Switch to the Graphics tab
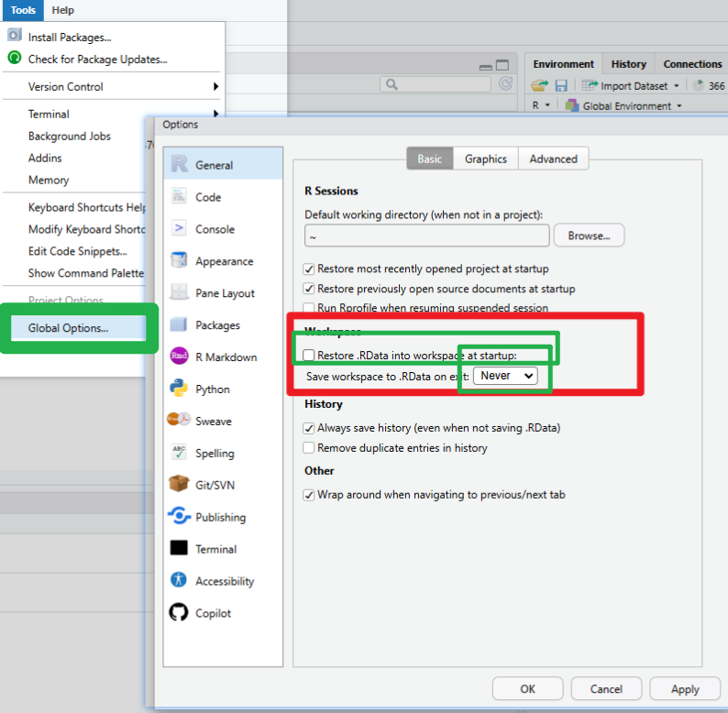Screen dimensions: 728x713 click(485, 159)
